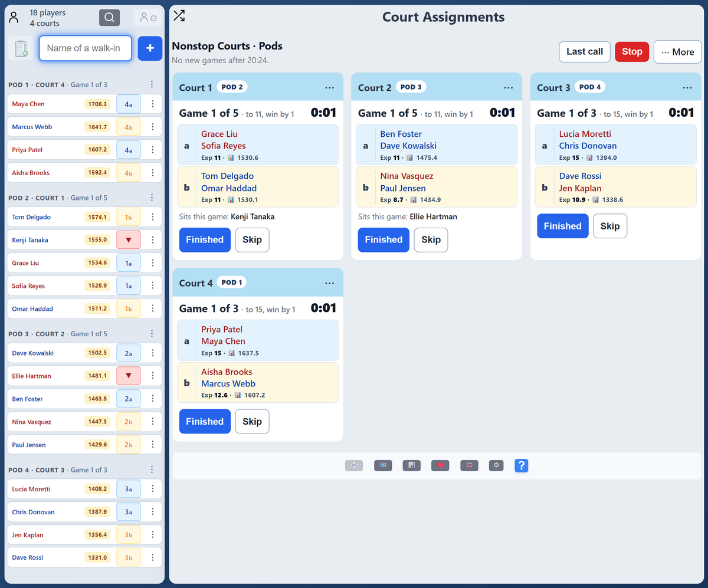This screenshot has height=588, width=708.
Task: Open Ellie Hartman's kebab menu
Action: (152, 376)
